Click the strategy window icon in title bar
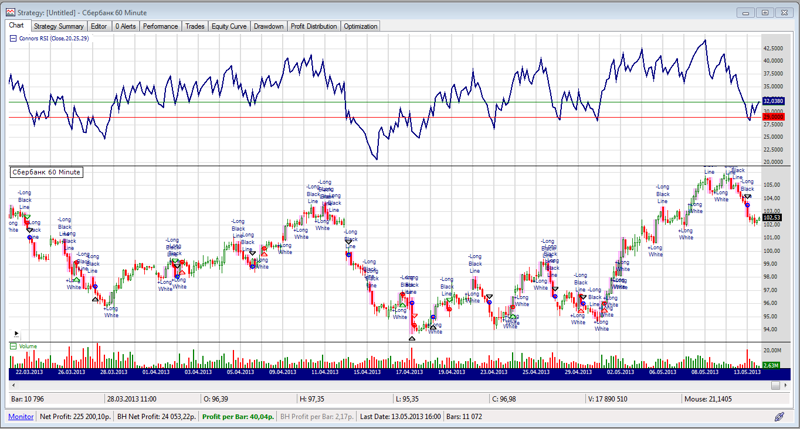 point(9,10)
